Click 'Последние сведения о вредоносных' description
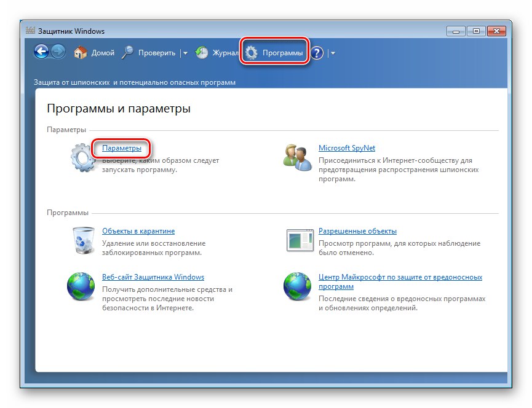 (x=402, y=304)
